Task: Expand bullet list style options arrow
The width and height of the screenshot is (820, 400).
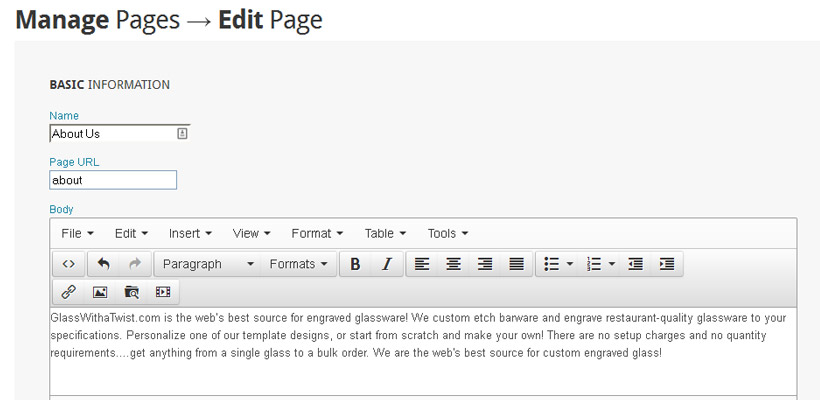Action: pyautogui.click(x=570, y=264)
